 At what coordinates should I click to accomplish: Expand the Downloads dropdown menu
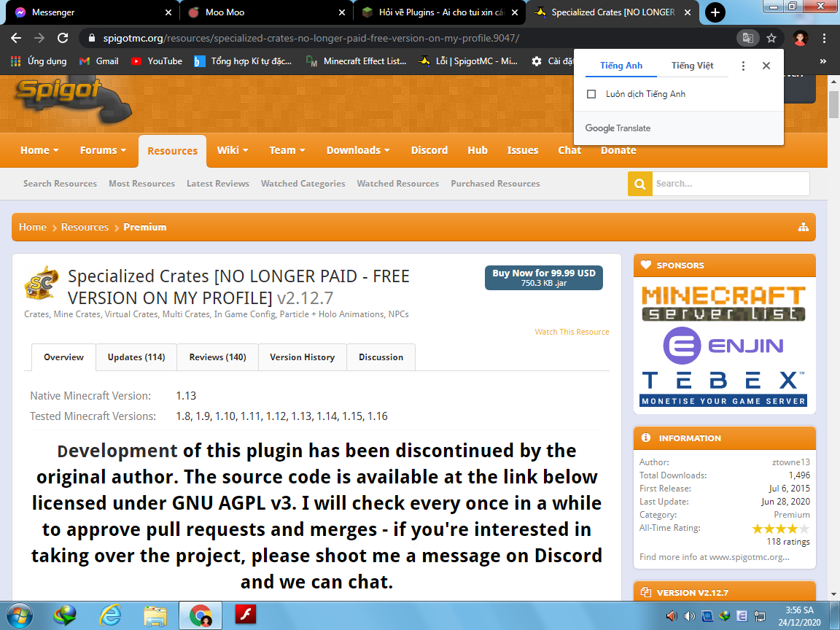coord(358,150)
